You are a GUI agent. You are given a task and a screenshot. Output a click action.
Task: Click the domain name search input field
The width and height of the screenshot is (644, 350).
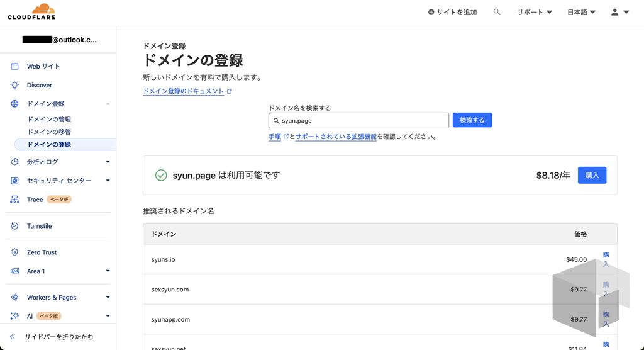click(358, 120)
